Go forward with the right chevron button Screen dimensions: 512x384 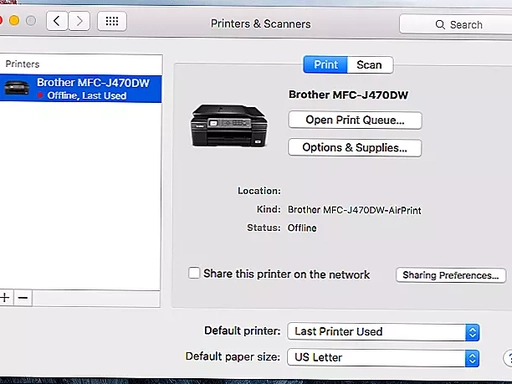pyautogui.click(x=79, y=21)
